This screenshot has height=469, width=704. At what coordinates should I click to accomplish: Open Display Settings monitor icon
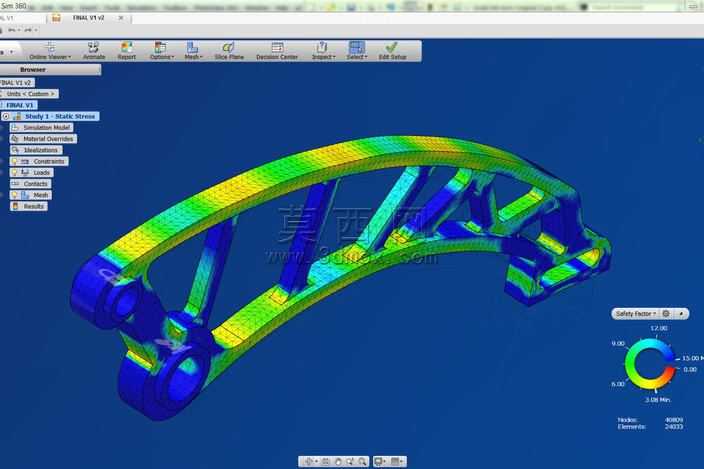tap(379, 461)
